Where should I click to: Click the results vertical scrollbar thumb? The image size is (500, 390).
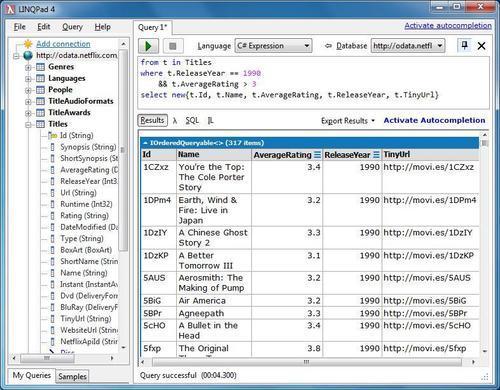(x=485, y=143)
